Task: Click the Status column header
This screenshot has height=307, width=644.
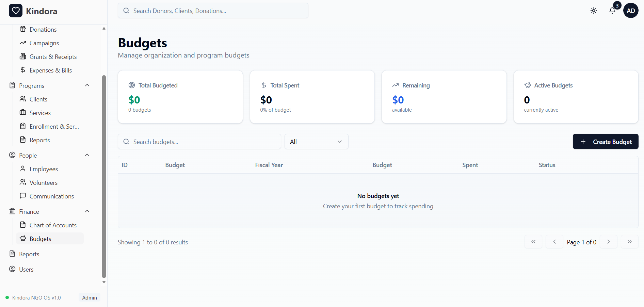Action: pos(547,165)
